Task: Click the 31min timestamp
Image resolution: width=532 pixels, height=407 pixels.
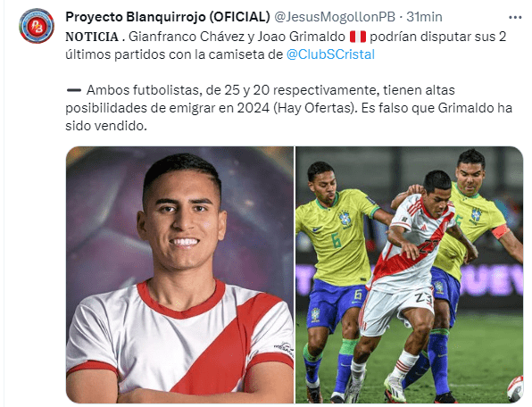Action: [424, 17]
